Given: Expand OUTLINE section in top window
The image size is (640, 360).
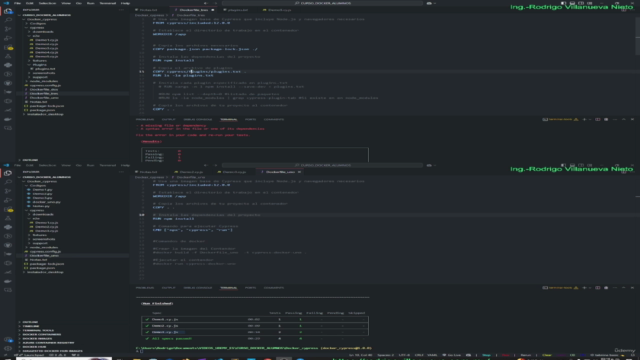Looking at the screenshot, I should point(30,160).
